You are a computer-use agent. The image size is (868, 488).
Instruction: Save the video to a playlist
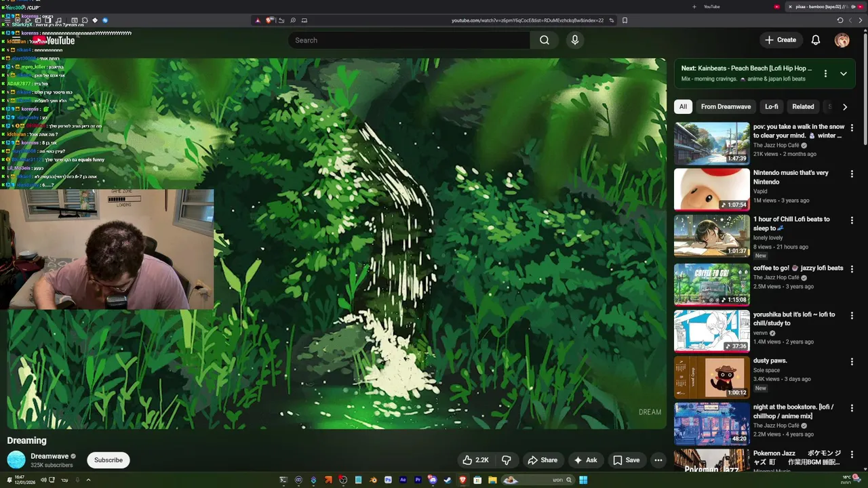pos(627,460)
